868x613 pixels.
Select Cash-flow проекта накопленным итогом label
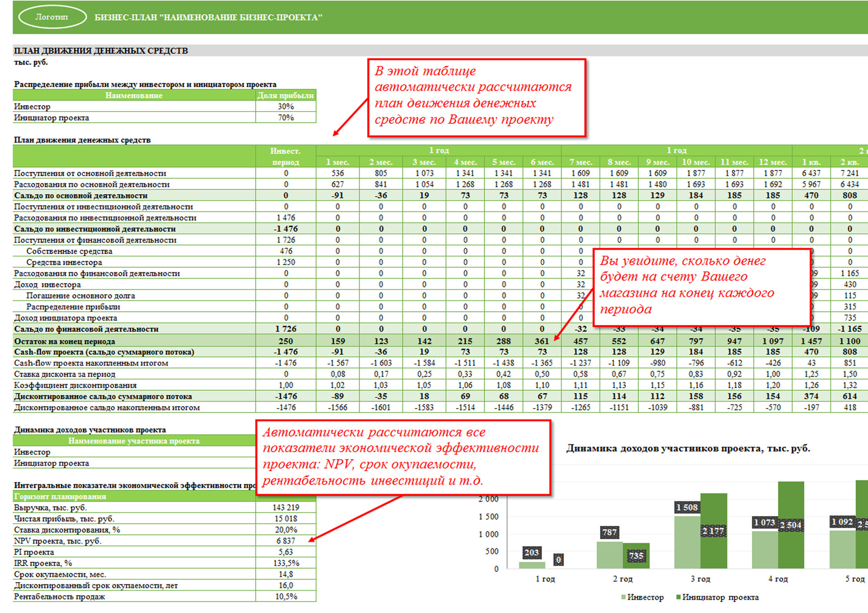pyautogui.click(x=91, y=363)
